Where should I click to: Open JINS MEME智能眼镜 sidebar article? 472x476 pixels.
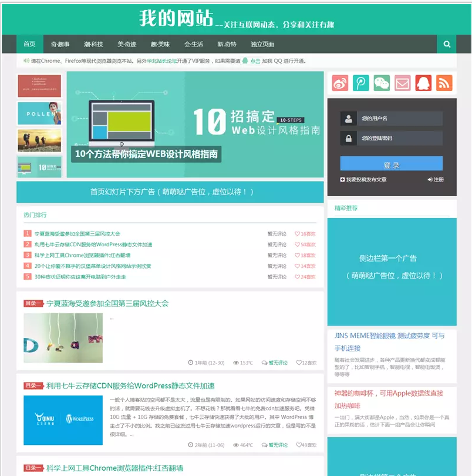(389, 342)
